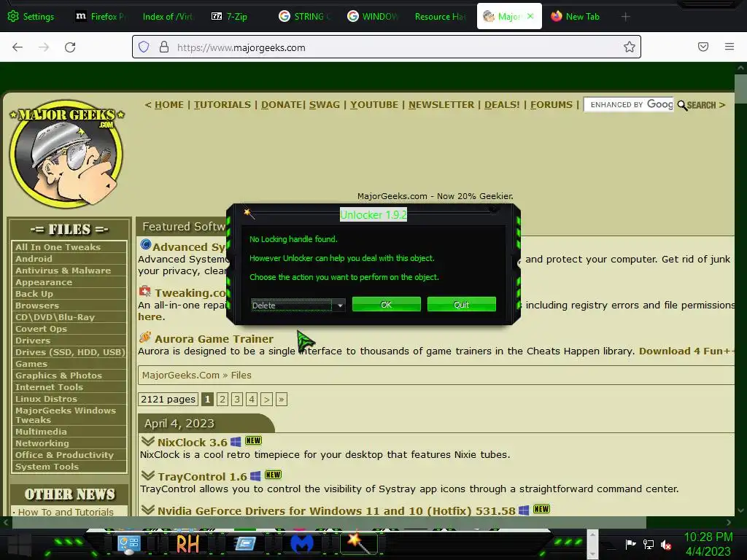Focus the Google enhanced search field
747x560 pixels.
(x=628, y=105)
